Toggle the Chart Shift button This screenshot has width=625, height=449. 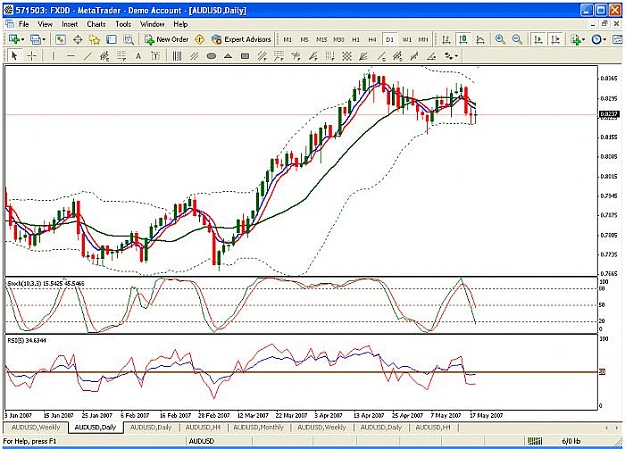click(x=555, y=39)
